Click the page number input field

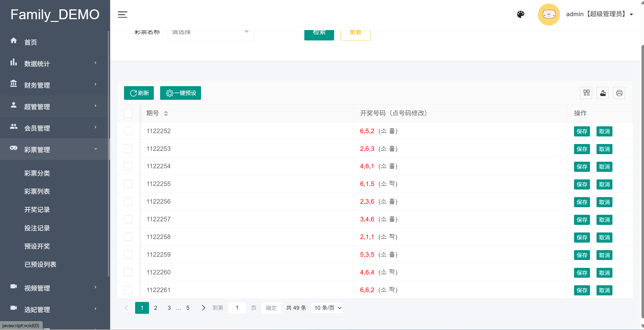pos(237,308)
